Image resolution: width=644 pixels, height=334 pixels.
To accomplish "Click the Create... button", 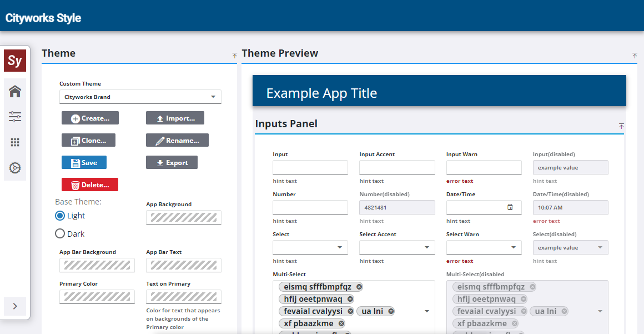I will (90, 118).
